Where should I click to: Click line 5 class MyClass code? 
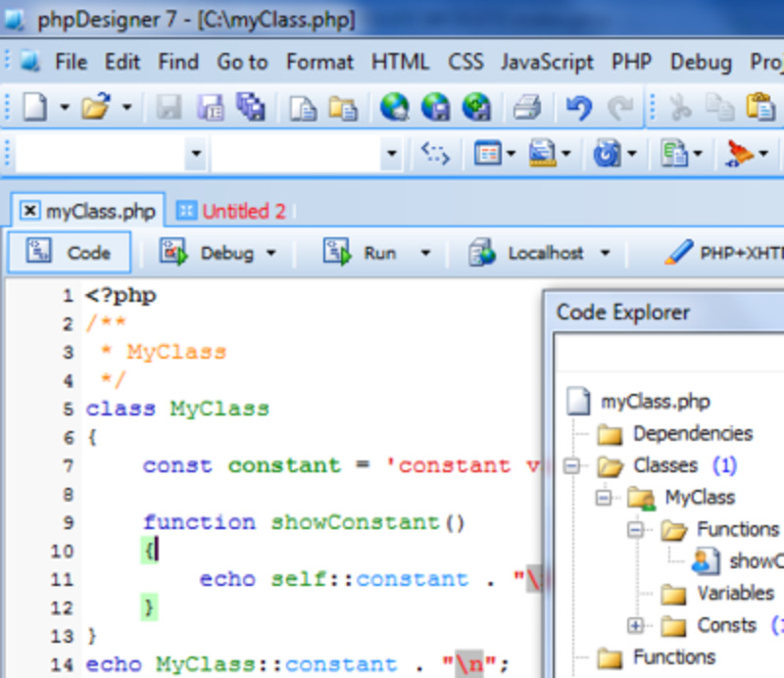tap(177, 409)
